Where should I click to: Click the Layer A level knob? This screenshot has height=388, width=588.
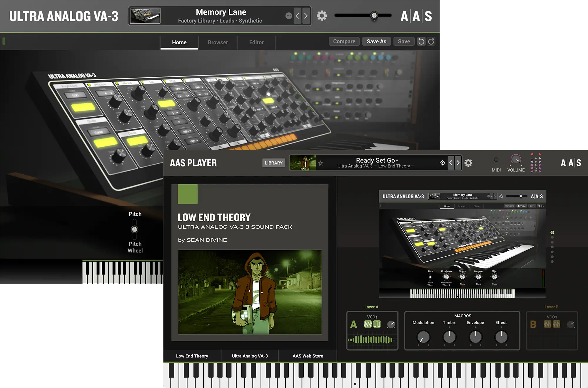point(391,324)
